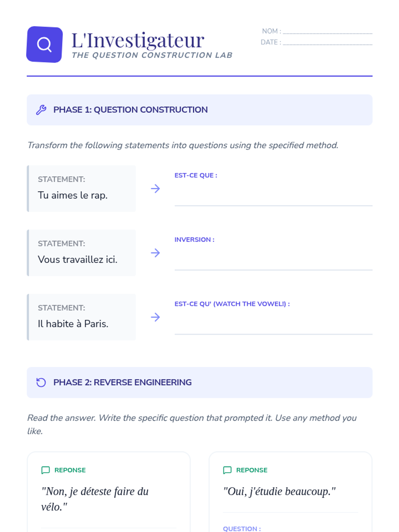Click the arrow after "Tu aimes le rap"
This screenshot has height=532, width=399.
155,189
